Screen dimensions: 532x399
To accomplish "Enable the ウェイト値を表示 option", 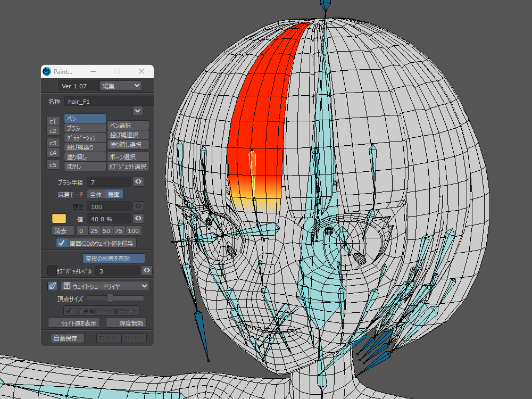I will coord(74,323).
